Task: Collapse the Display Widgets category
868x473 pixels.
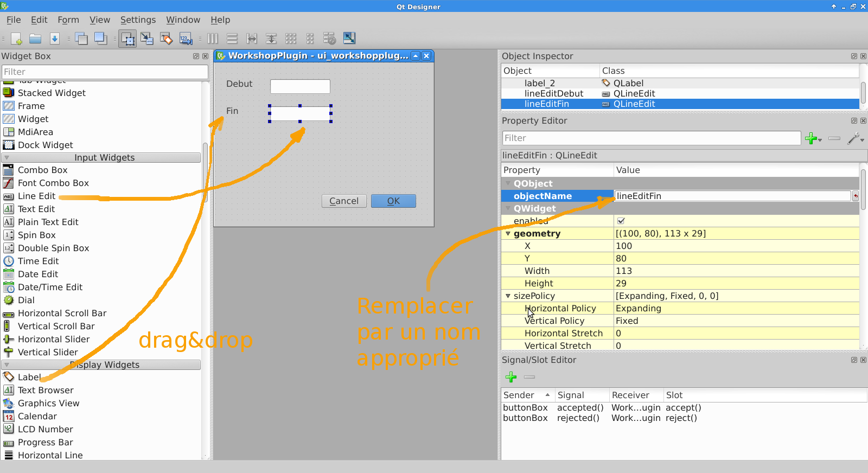Action: coord(7,365)
